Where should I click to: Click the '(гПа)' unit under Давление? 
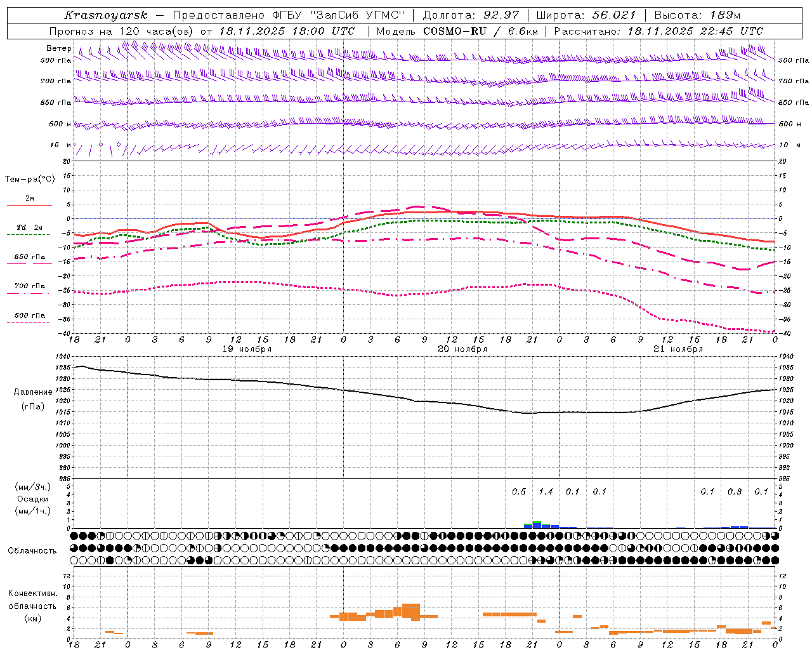coord(33,406)
